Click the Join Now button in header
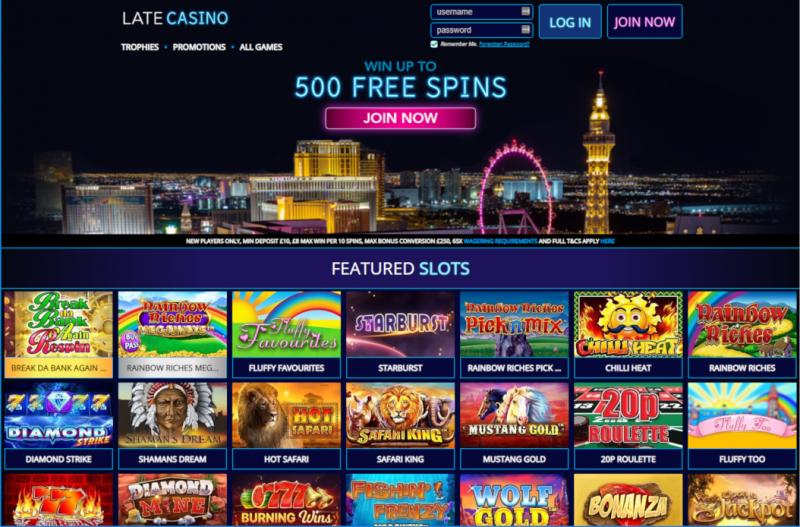The image size is (800, 527). pyautogui.click(x=644, y=22)
